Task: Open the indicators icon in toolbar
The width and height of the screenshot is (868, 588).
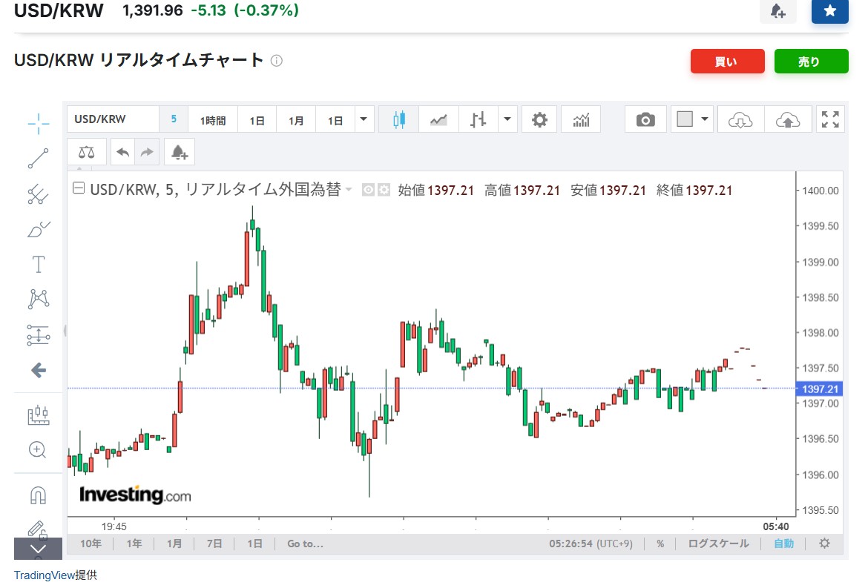Action: tap(580, 119)
